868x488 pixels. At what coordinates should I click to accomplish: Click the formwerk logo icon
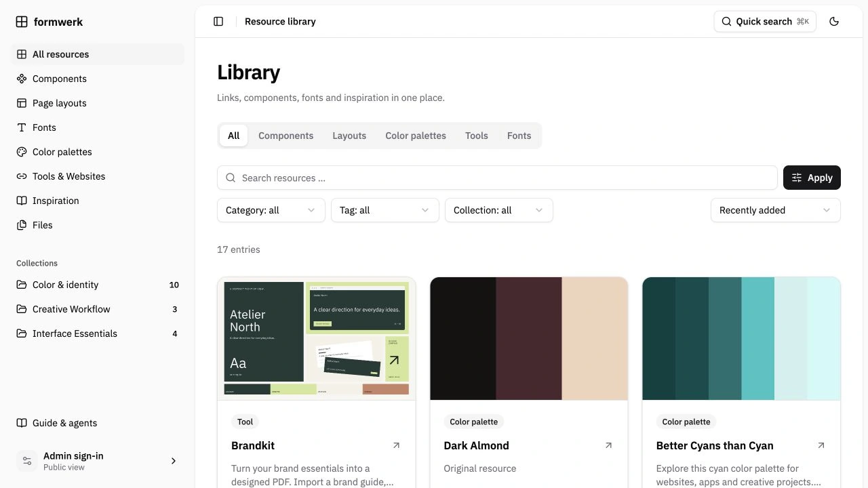point(22,22)
